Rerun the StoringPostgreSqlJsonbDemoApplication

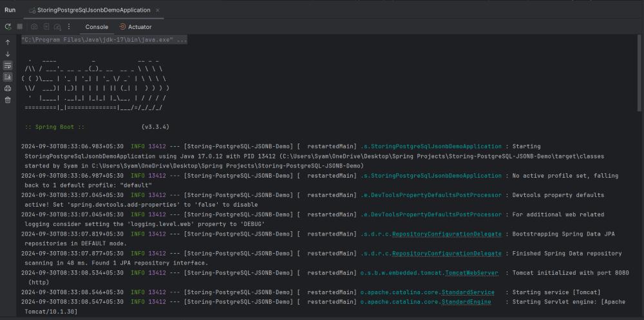(8, 26)
